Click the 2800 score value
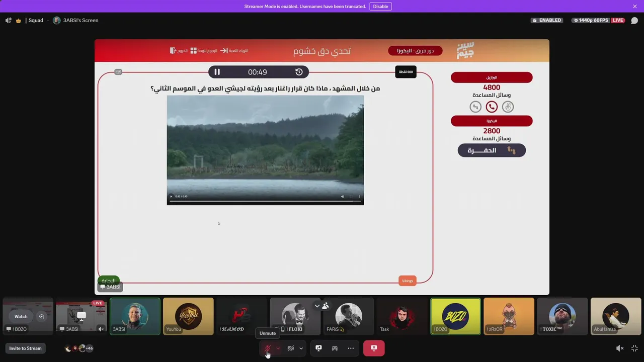This screenshot has width=644, height=362. [492, 131]
